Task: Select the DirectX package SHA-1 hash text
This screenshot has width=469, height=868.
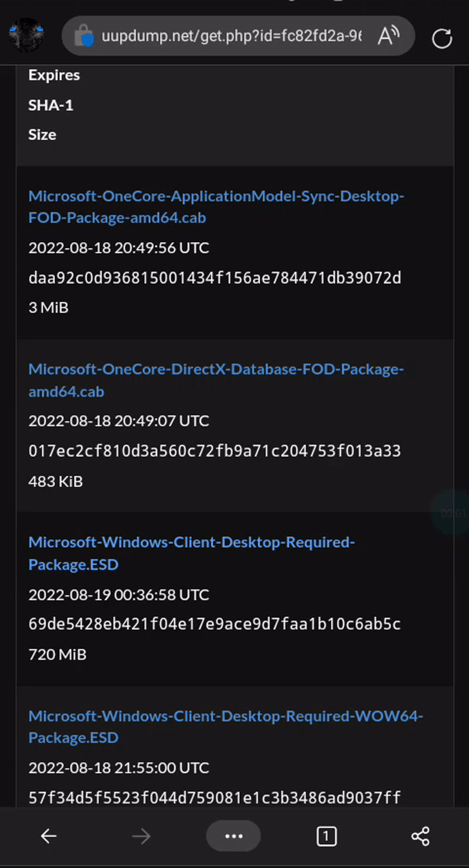Action: point(215,450)
